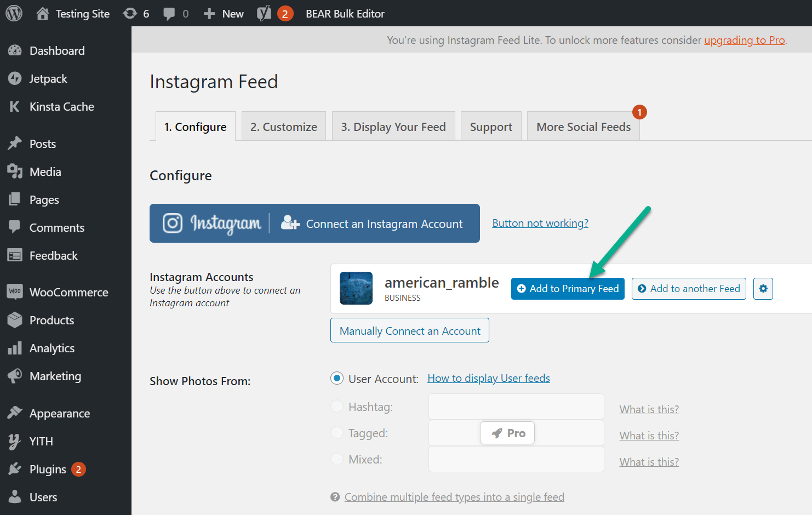Open the WordPress logo menu
Viewport: 812px width, 515px height.
click(x=13, y=13)
